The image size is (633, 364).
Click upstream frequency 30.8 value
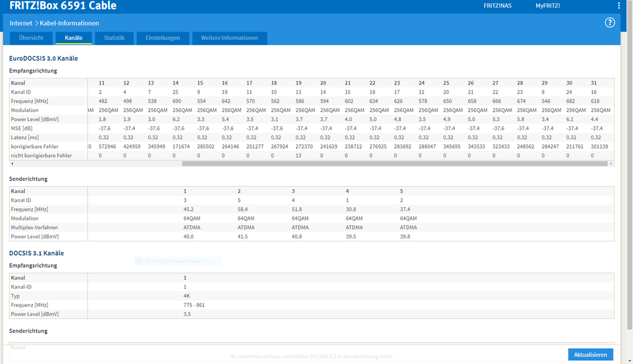(x=351, y=209)
